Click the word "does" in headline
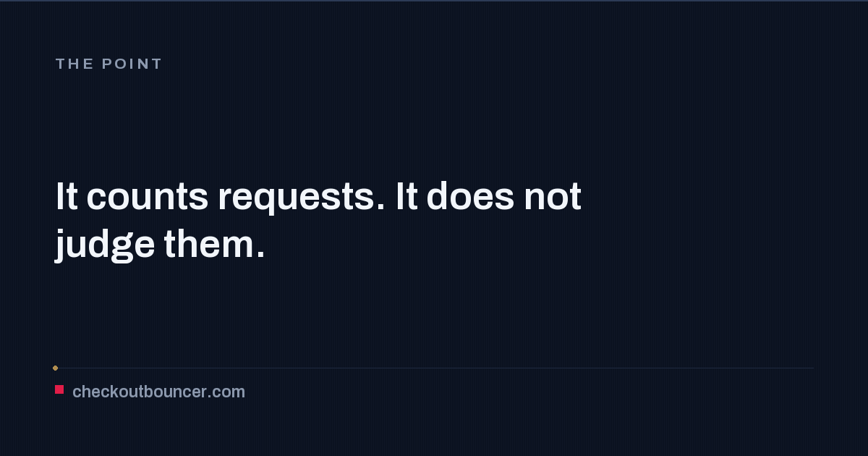 pos(470,197)
